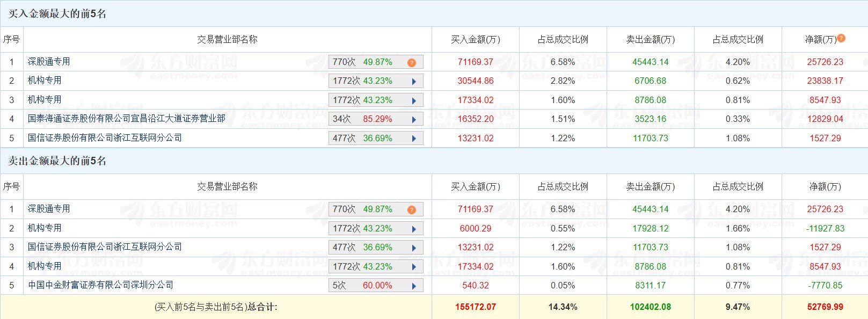Click blue arrow in buy-table 国信证券 row
The height and width of the screenshot is (319, 868).
pyautogui.click(x=414, y=139)
